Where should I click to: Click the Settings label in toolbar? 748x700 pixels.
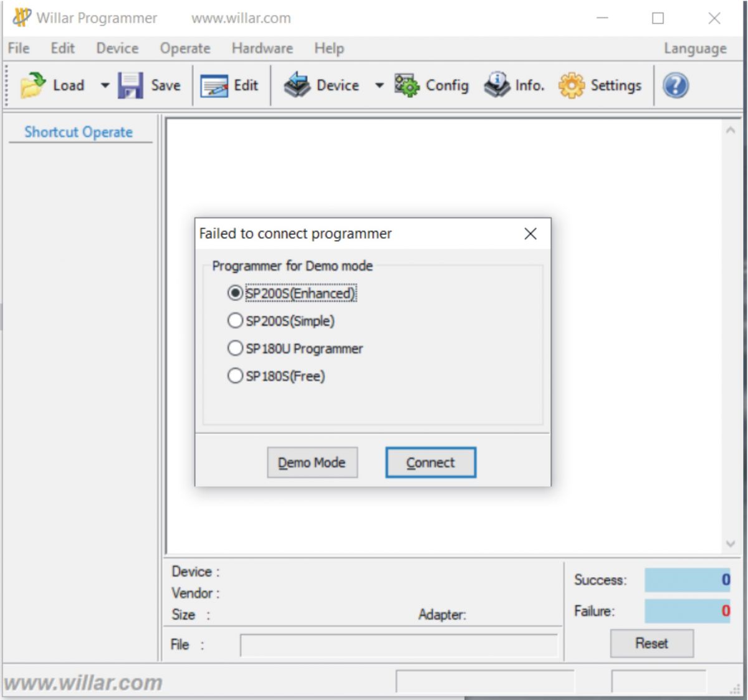click(616, 85)
